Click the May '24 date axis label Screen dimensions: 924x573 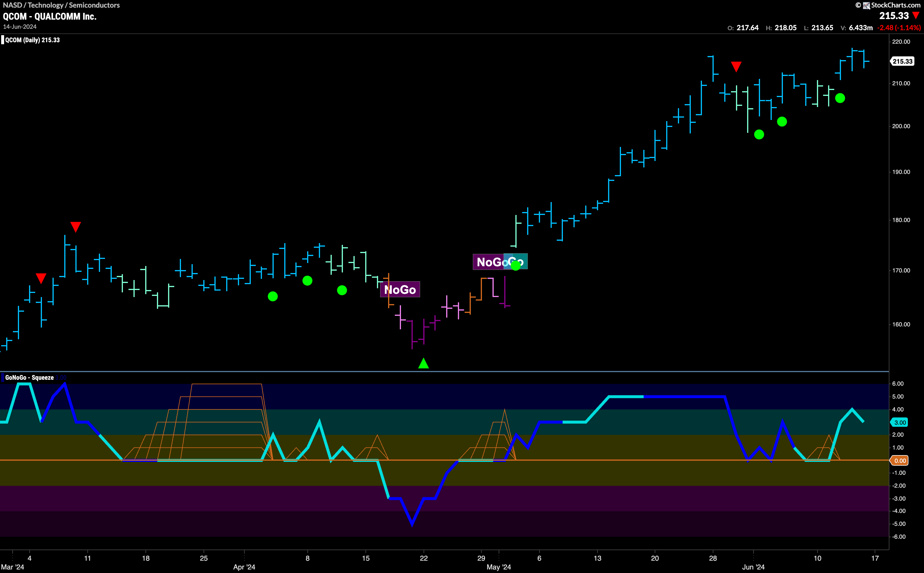499,567
